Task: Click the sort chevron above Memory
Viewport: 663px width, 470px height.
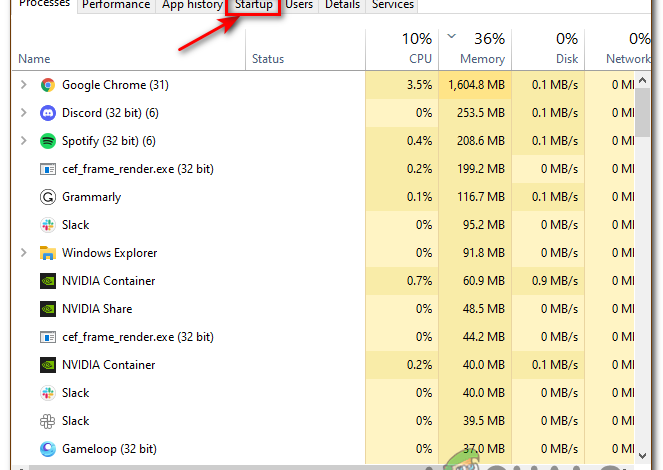Action: 452,36
